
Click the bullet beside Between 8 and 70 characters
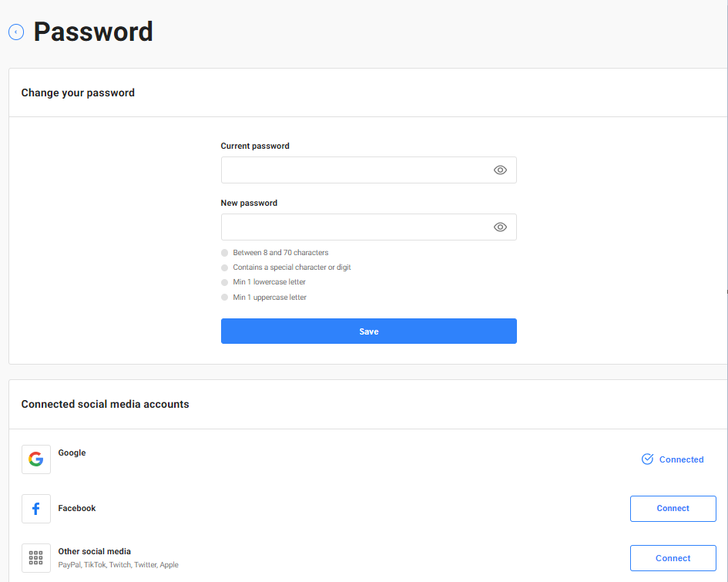(x=224, y=252)
